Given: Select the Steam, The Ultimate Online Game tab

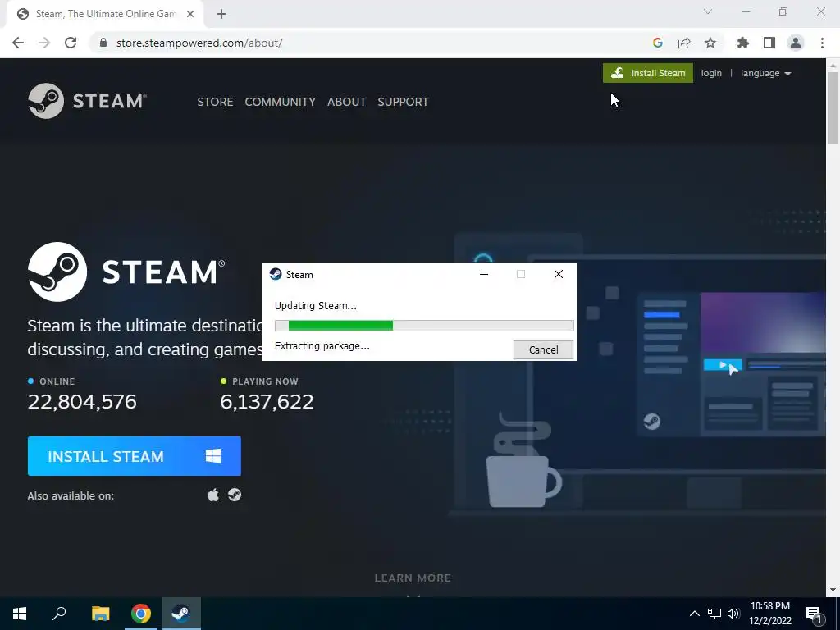Looking at the screenshot, I should tap(104, 14).
